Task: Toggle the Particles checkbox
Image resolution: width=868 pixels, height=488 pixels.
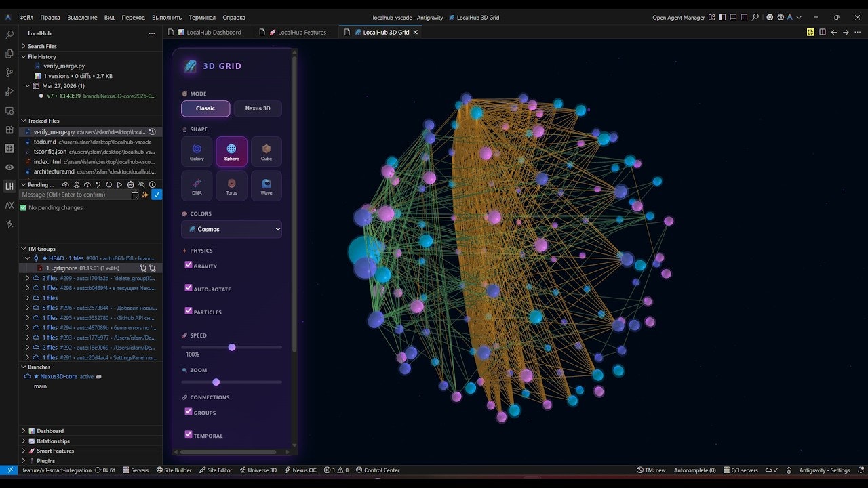Action: 189,311
